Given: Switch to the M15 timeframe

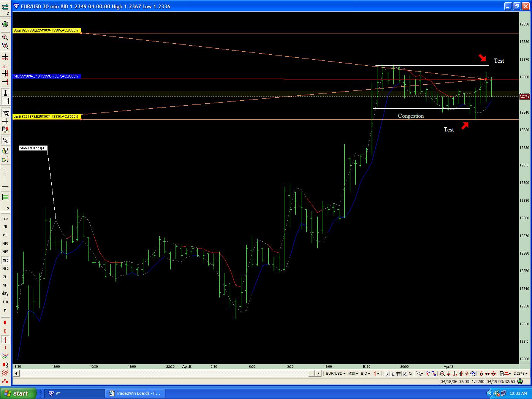Looking at the screenshot, I should tap(5, 252).
